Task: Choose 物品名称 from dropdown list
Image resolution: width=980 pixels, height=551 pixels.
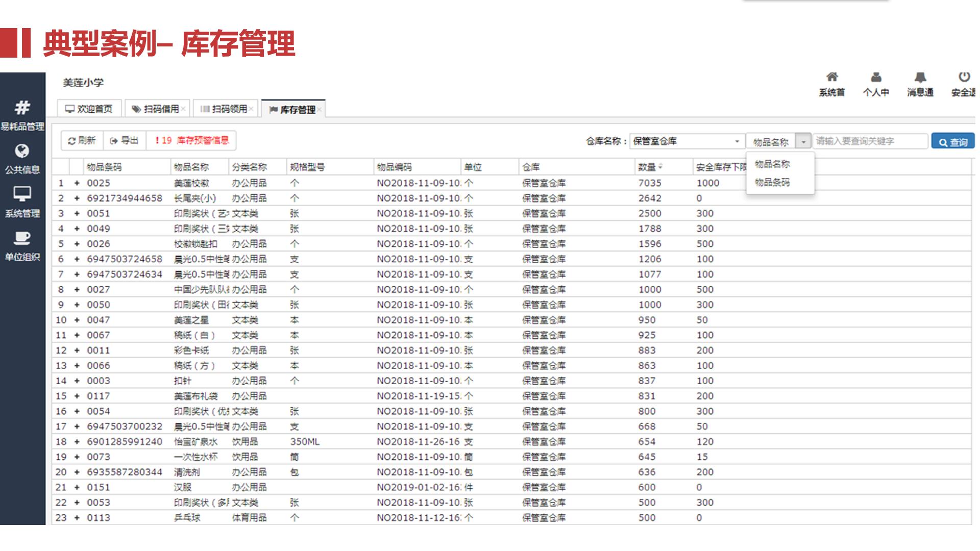Action: pos(772,164)
